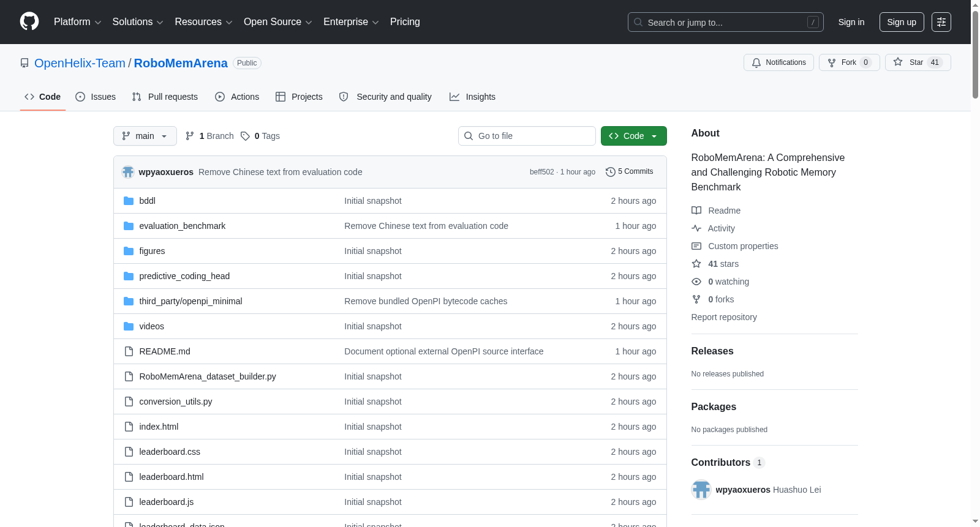Click the evaluation_benchmark folder icon
The image size is (980, 527).
click(x=129, y=226)
